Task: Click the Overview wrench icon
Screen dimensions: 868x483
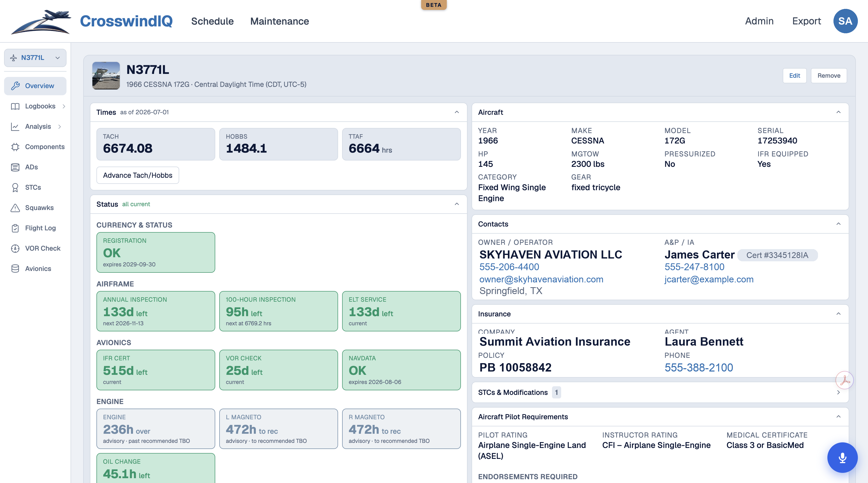Action: point(15,86)
